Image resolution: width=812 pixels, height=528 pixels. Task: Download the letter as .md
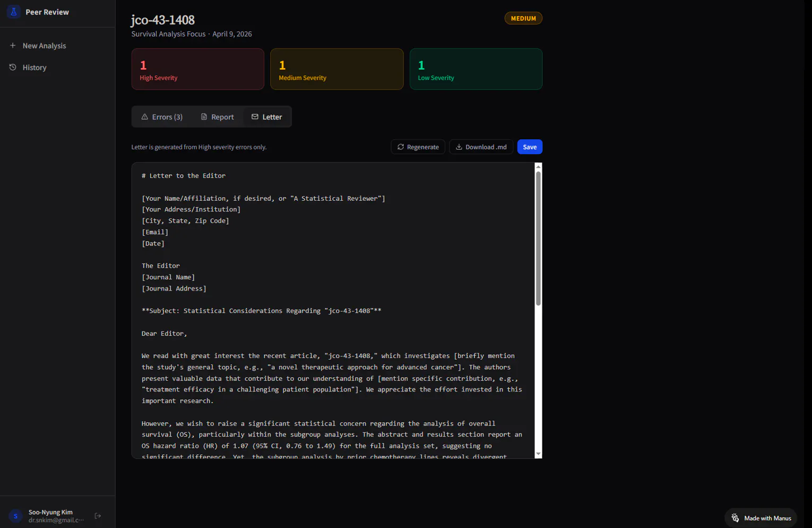pyautogui.click(x=481, y=147)
